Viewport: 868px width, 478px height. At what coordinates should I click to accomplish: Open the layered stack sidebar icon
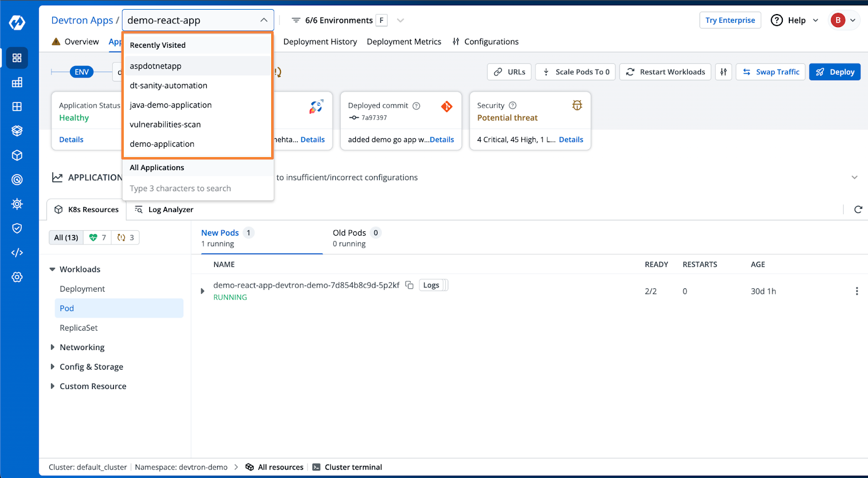click(x=17, y=131)
